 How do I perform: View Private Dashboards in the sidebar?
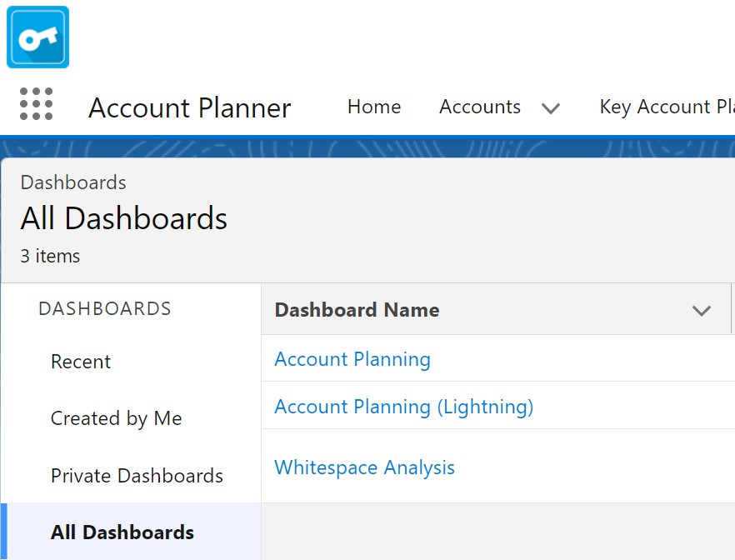[137, 476]
